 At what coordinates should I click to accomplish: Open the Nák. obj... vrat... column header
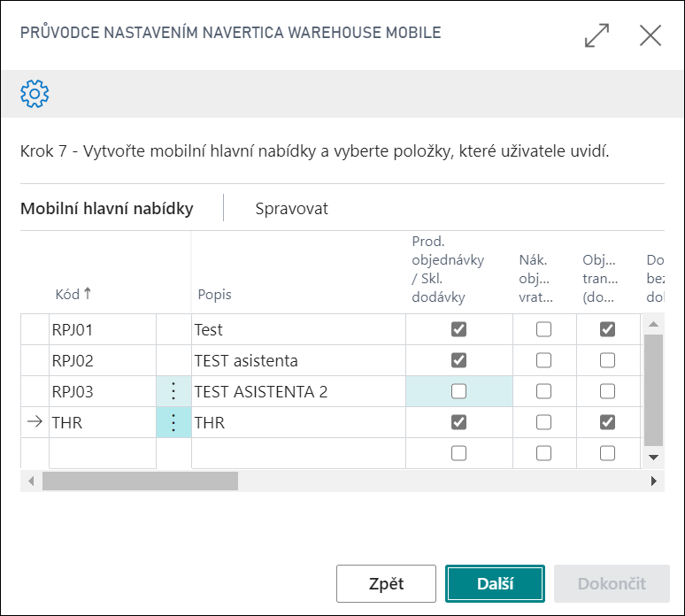(535, 278)
